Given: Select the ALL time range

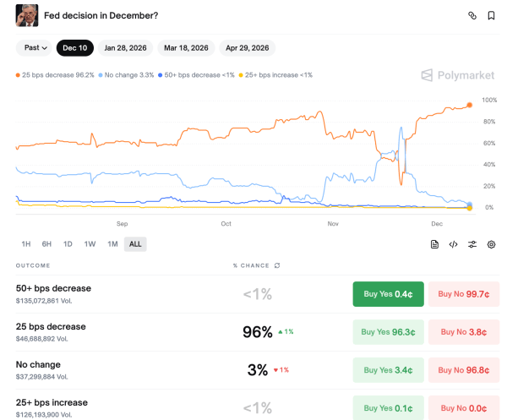Looking at the screenshot, I should point(134,244).
